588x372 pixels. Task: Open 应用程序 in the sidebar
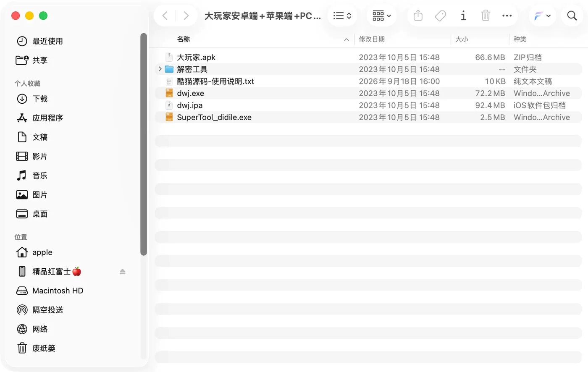(x=47, y=118)
